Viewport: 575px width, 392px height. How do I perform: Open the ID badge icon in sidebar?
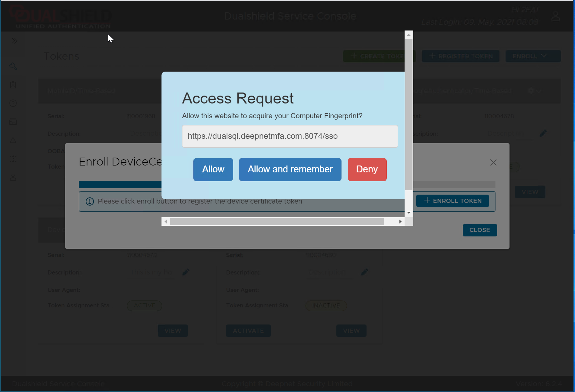[13, 85]
